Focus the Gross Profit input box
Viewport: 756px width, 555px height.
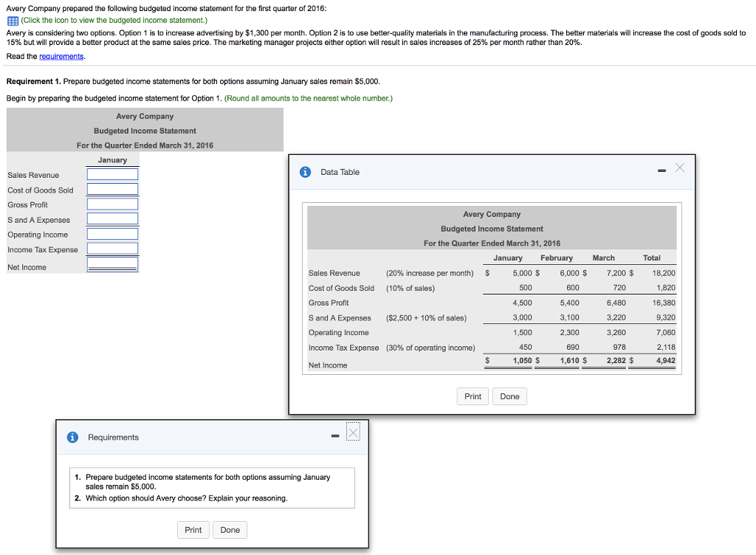point(112,204)
